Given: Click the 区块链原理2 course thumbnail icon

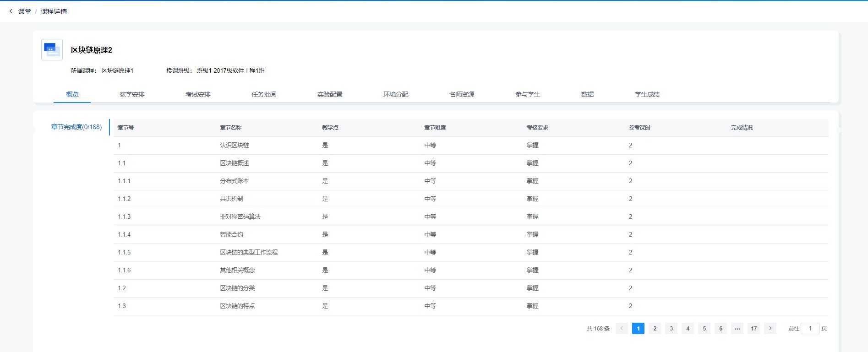Looking at the screenshot, I should (x=52, y=49).
